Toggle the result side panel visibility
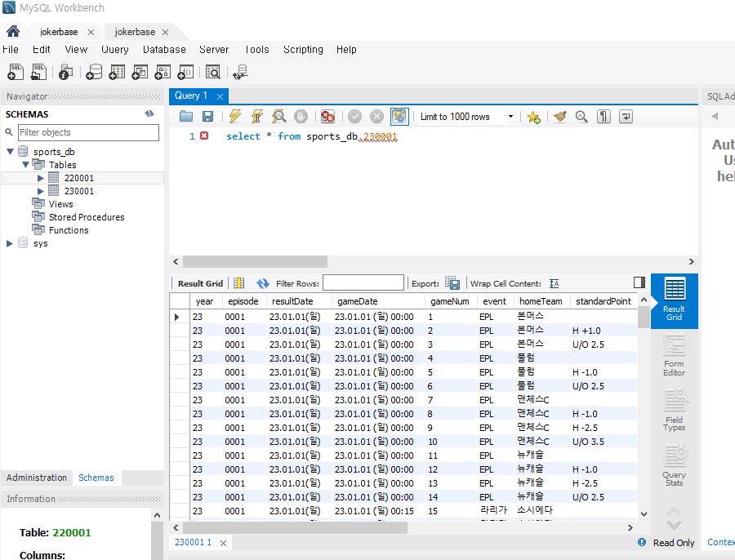 pos(639,282)
